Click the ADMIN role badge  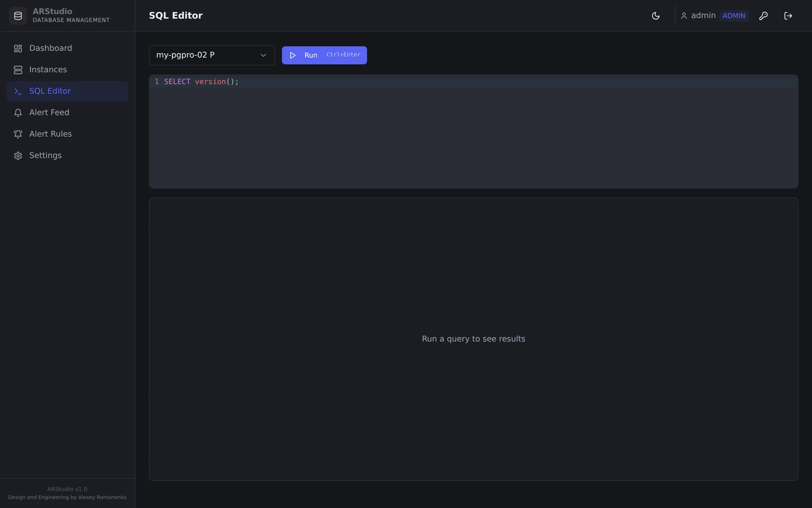tap(734, 16)
